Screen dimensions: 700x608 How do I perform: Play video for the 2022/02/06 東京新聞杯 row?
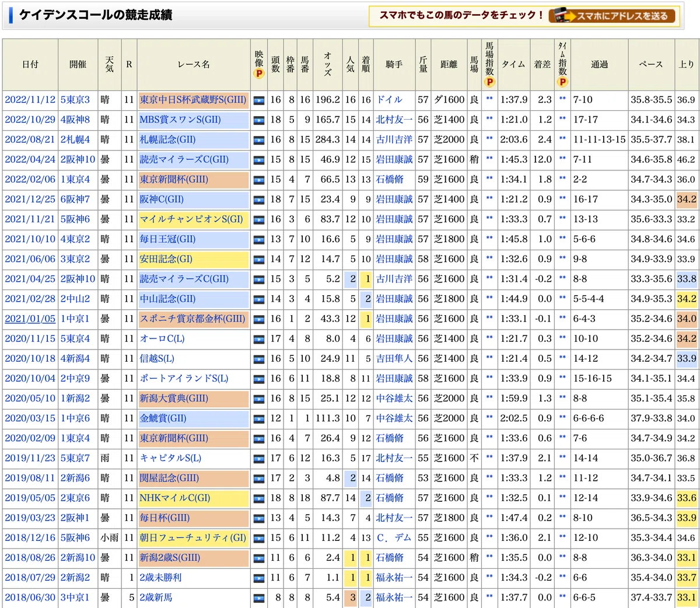259,180
